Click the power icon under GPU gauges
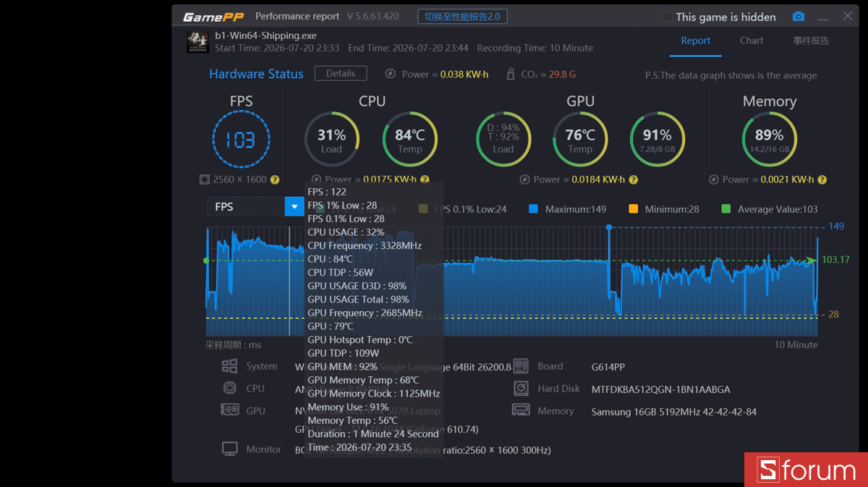Screen dimensions: 868x487 click(x=526, y=179)
